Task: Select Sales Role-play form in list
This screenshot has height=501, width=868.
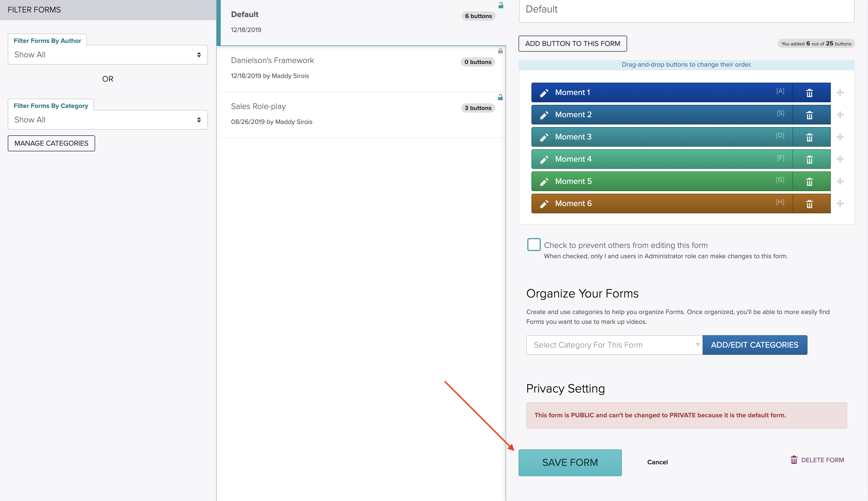Action: coord(361,115)
